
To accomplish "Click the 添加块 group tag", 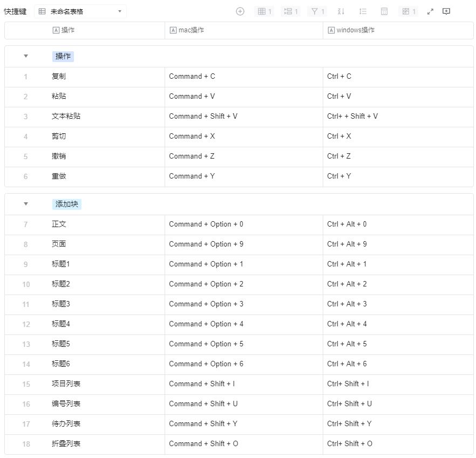I will pyautogui.click(x=67, y=204).
